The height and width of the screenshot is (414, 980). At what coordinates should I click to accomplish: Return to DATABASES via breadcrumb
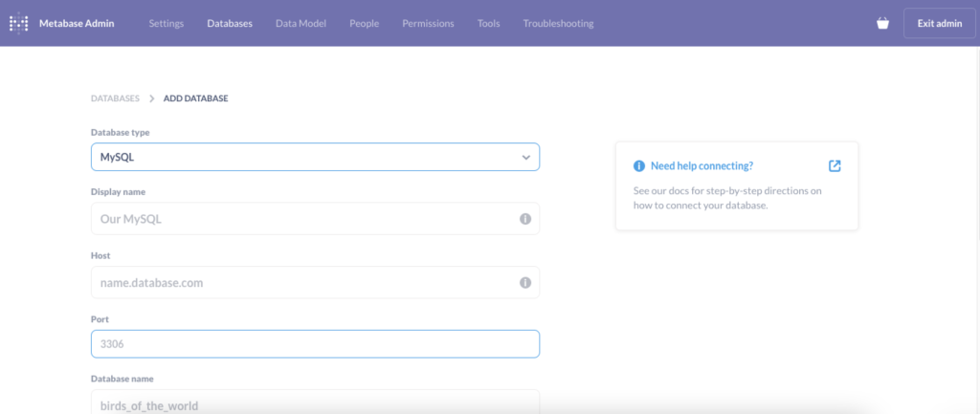115,98
